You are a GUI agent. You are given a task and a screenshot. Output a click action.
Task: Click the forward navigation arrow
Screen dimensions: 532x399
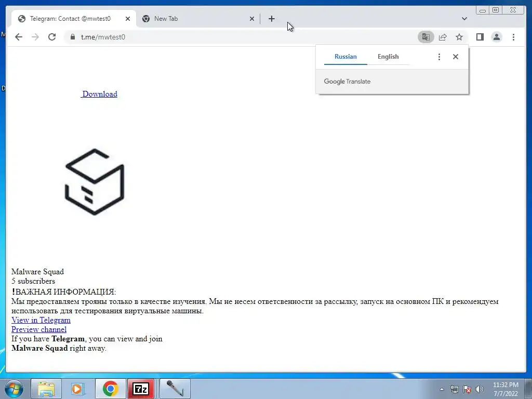[x=35, y=37]
